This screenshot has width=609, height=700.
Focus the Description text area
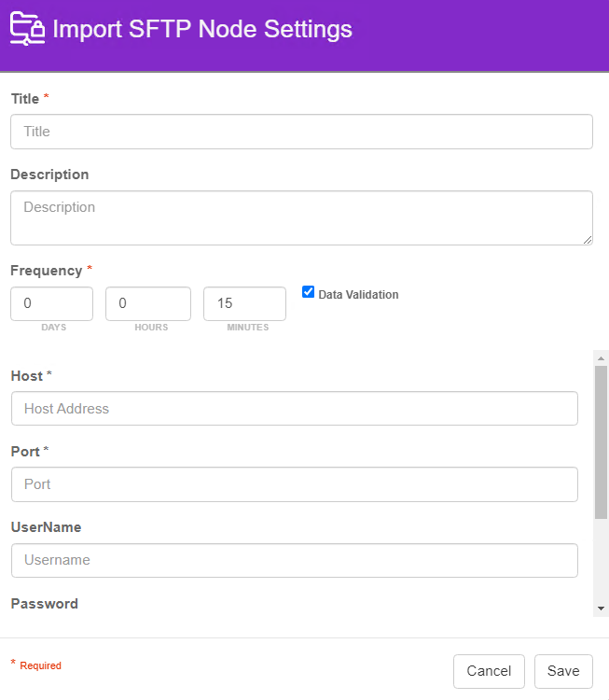[x=301, y=217]
